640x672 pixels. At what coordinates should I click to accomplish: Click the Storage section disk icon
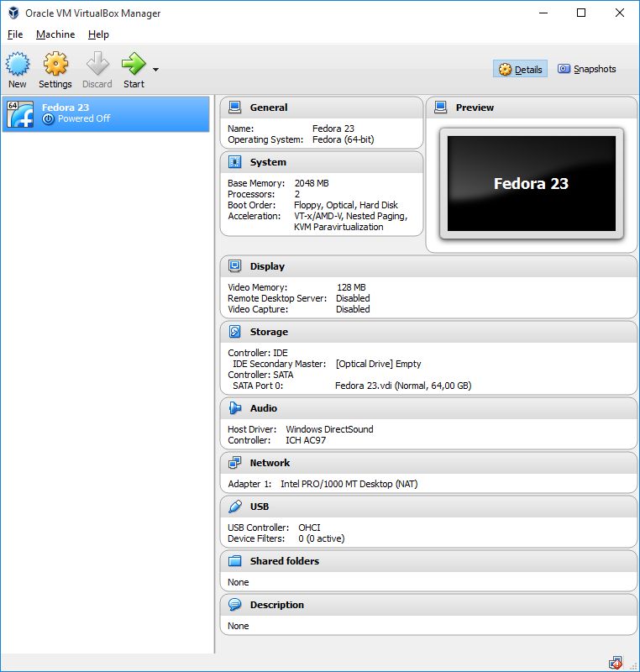pos(235,332)
